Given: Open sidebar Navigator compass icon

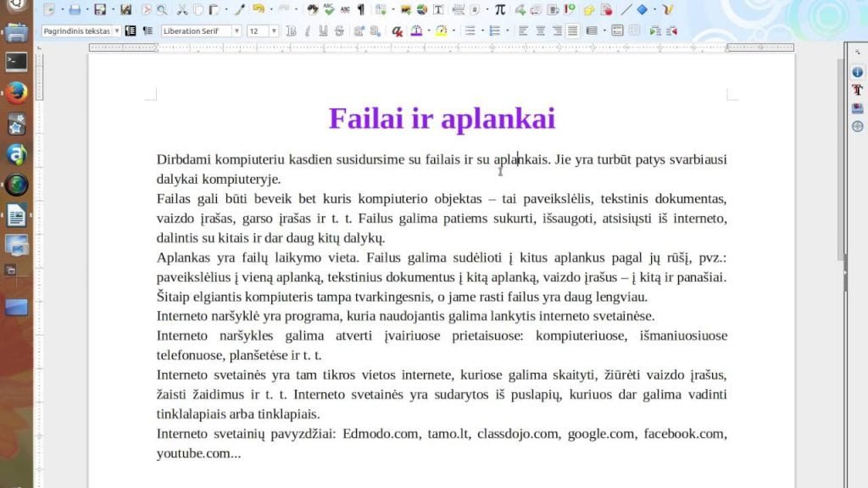Looking at the screenshot, I should click(x=858, y=126).
